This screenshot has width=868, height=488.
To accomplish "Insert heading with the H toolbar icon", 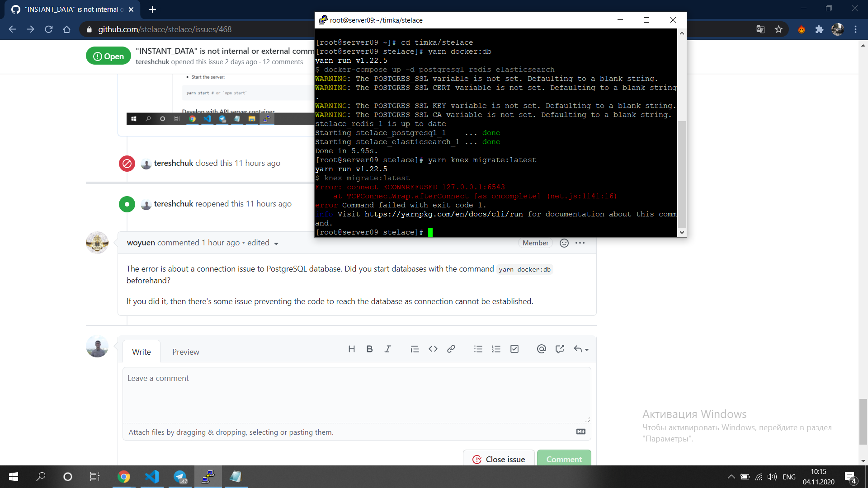I will click(x=351, y=349).
